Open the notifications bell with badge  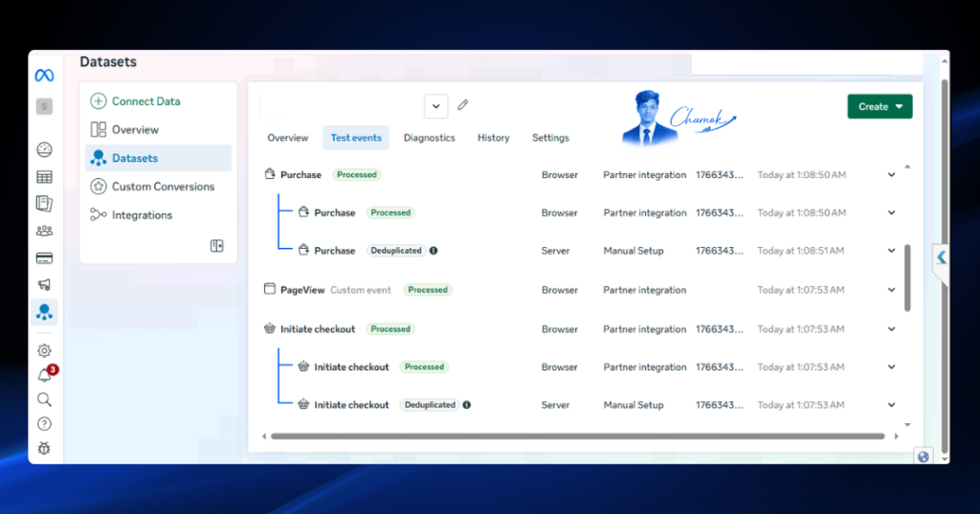coord(46,374)
